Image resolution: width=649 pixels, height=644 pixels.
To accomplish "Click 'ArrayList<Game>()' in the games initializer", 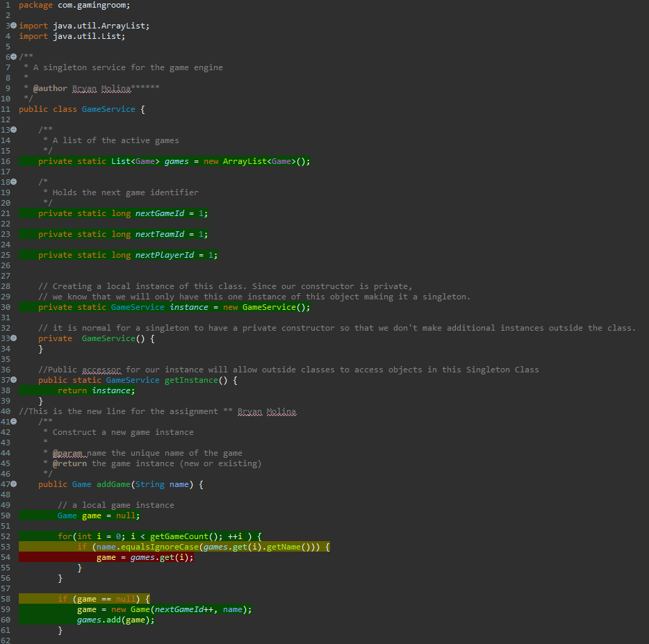I will 263,161.
